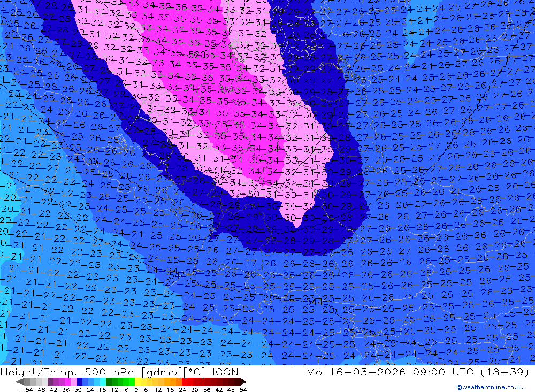The image size is (535, 392).
Task: Click the 36 legend tick label
Action: (x=207, y=390)
